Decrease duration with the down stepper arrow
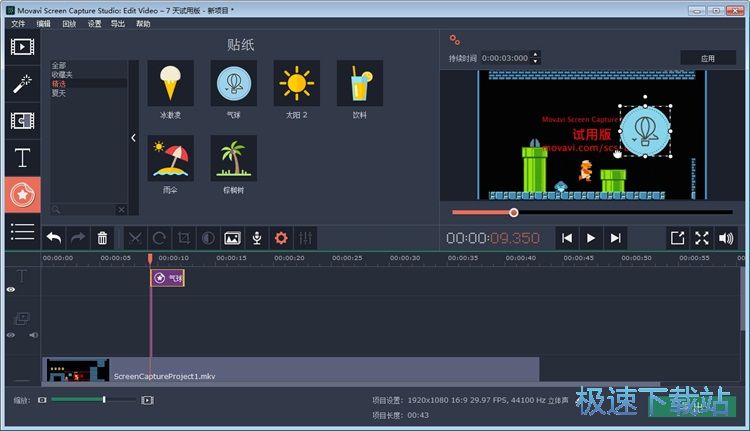Image resolution: width=750 pixels, height=431 pixels. (x=536, y=61)
